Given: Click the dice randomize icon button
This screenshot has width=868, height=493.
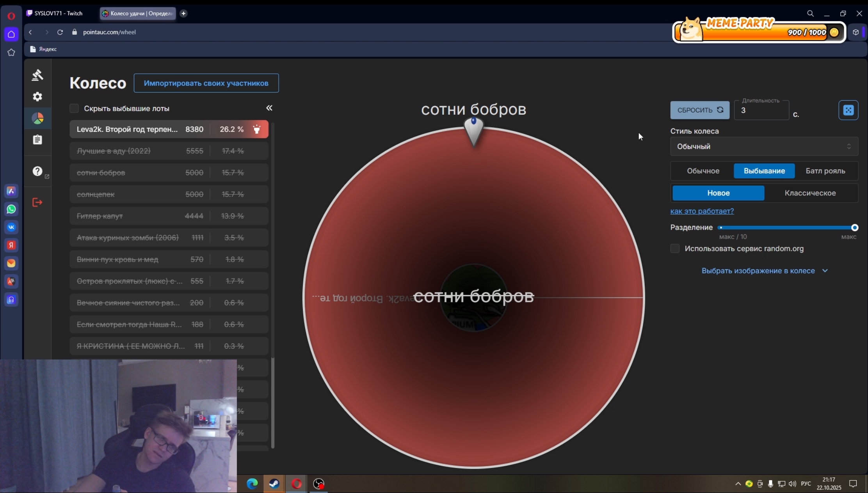Looking at the screenshot, I should coord(848,110).
